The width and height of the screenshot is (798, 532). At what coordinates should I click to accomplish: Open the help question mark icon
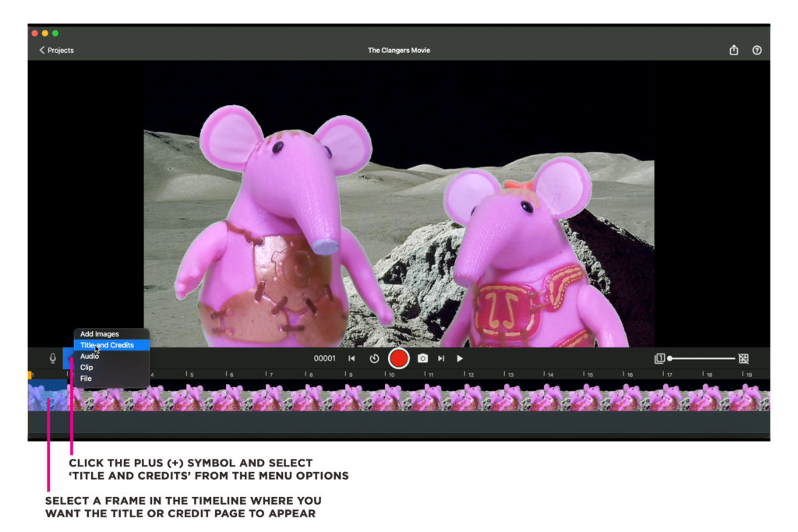[757, 50]
